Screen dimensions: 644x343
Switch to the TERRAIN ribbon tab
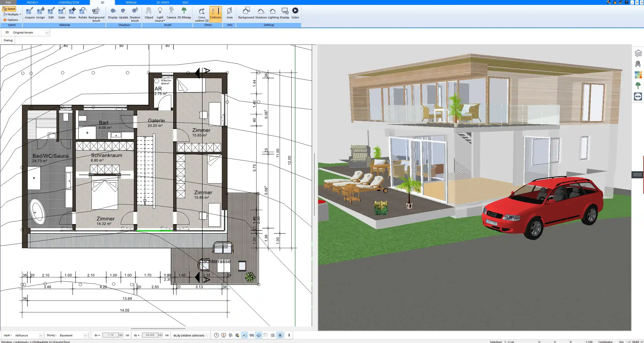(131, 3)
